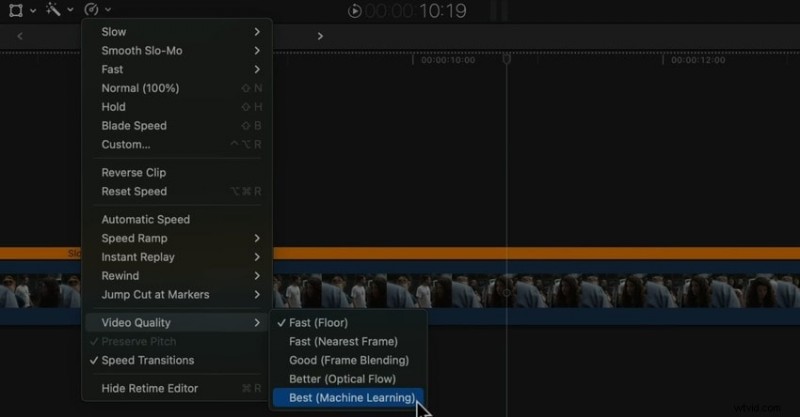
Task: Click the orange retime speed bar
Action: pos(536,253)
